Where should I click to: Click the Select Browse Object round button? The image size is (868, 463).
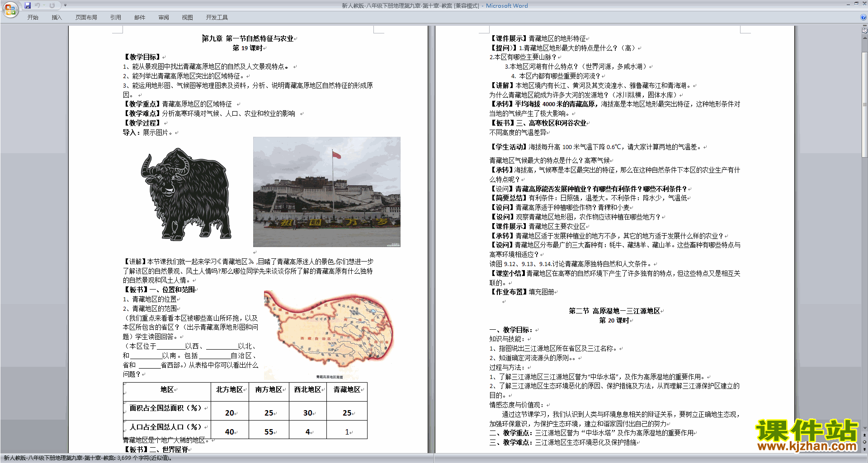click(x=864, y=441)
